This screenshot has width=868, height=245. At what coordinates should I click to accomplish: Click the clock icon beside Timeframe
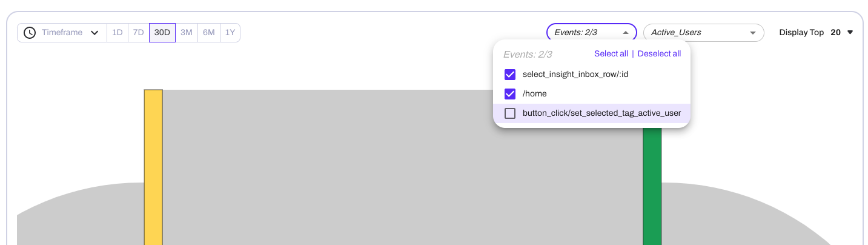30,33
